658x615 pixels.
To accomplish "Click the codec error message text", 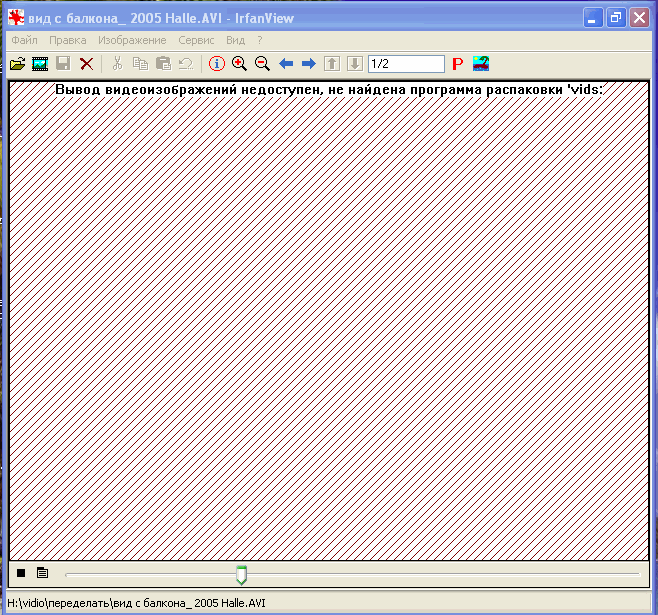I will tap(329, 89).
